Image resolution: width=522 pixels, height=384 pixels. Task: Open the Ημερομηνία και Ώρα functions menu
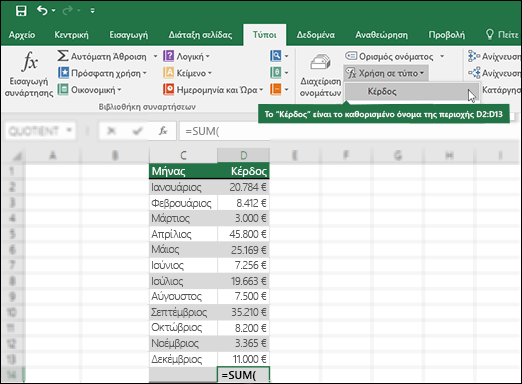[x=213, y=89]
